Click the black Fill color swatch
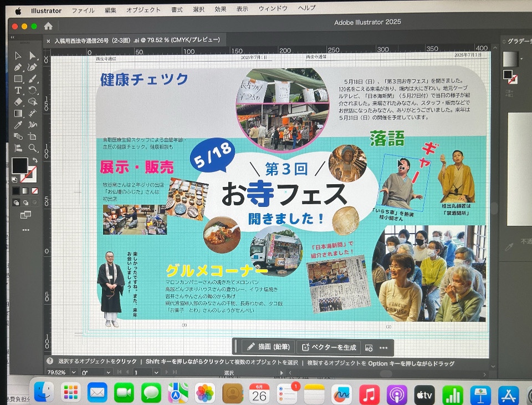This screenshot has height=405, width=532. click(x=19, y=166)
